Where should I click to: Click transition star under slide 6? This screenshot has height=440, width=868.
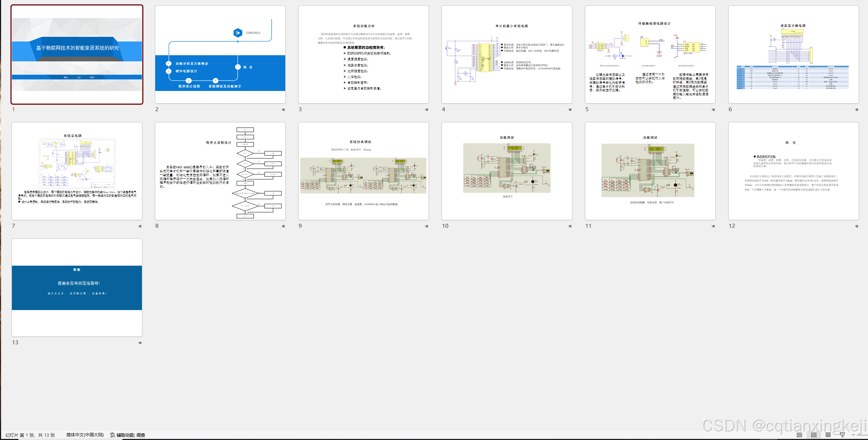(x=857, y=109)
